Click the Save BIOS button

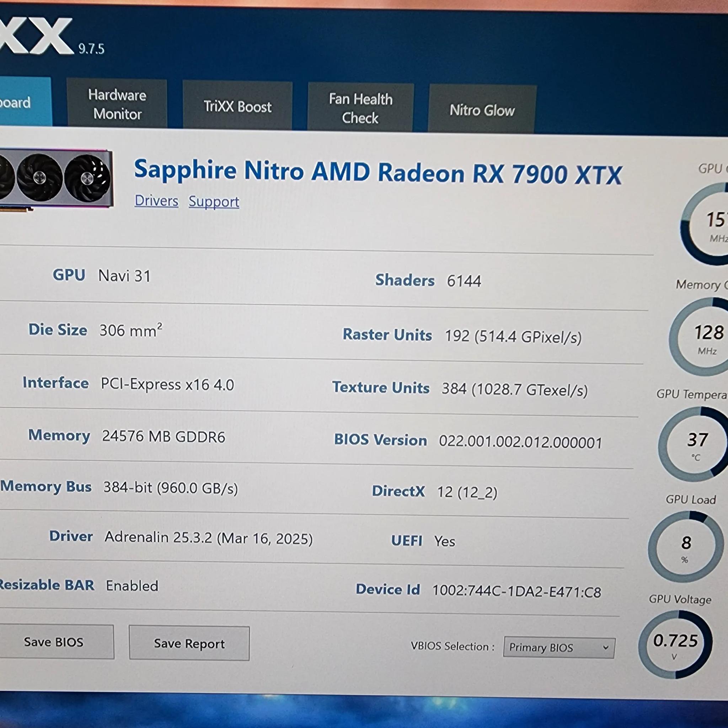[x=56, y=642]
